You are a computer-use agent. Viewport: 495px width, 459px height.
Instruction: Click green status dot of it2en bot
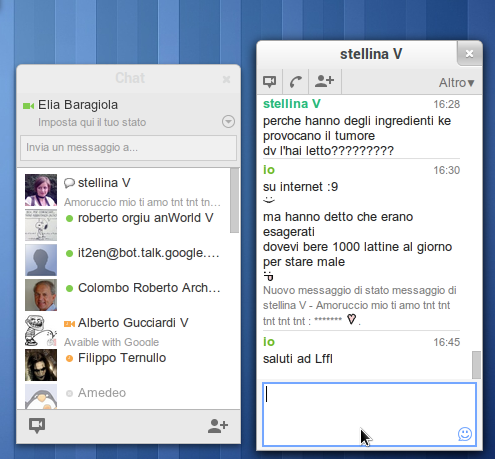point(69,254)
